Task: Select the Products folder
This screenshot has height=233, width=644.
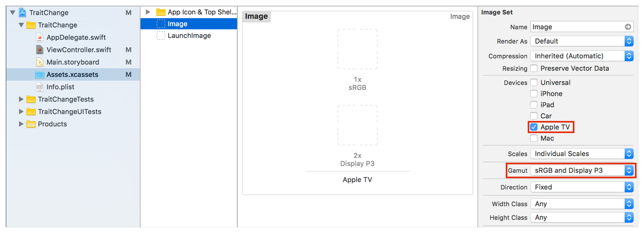Action: pos(52,124)
